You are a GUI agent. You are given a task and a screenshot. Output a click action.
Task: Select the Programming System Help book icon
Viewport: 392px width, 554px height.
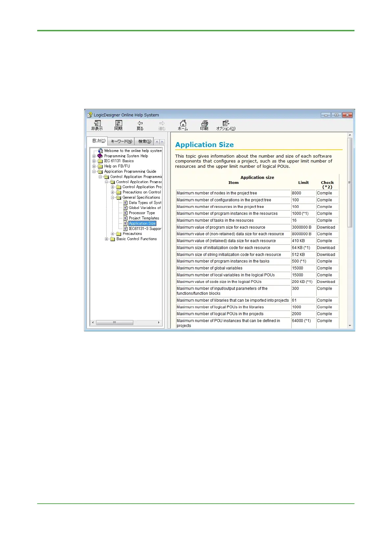pyautogui.click(x=100, y=156)
